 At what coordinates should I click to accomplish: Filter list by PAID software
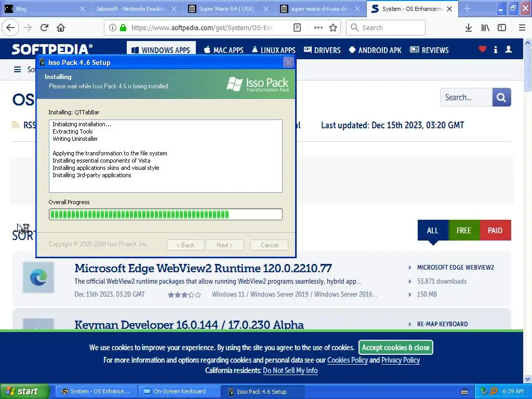click(x=495, y=230)
